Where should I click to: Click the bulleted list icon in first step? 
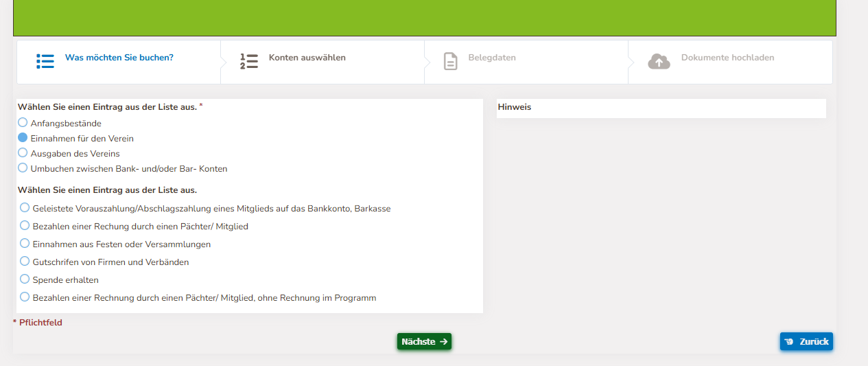pyautogui.click(x=45, y=62)
